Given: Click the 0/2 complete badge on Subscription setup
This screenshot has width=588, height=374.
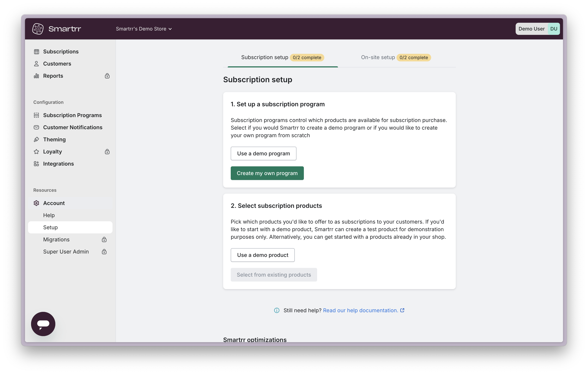Looking at the screenshot, I should [x=307, y=57].
